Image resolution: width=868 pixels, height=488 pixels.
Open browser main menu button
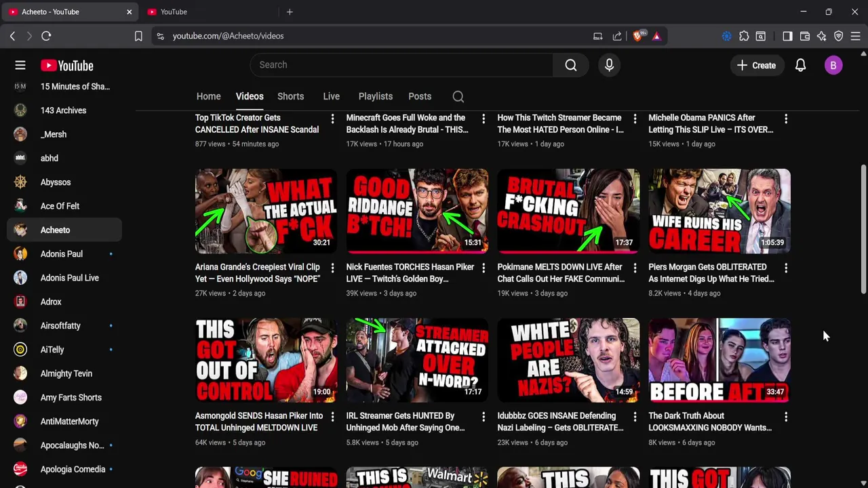click(856, 36)
